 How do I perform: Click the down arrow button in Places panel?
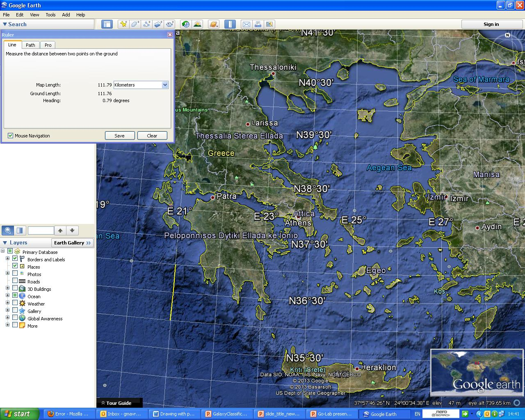pos(72,231)
